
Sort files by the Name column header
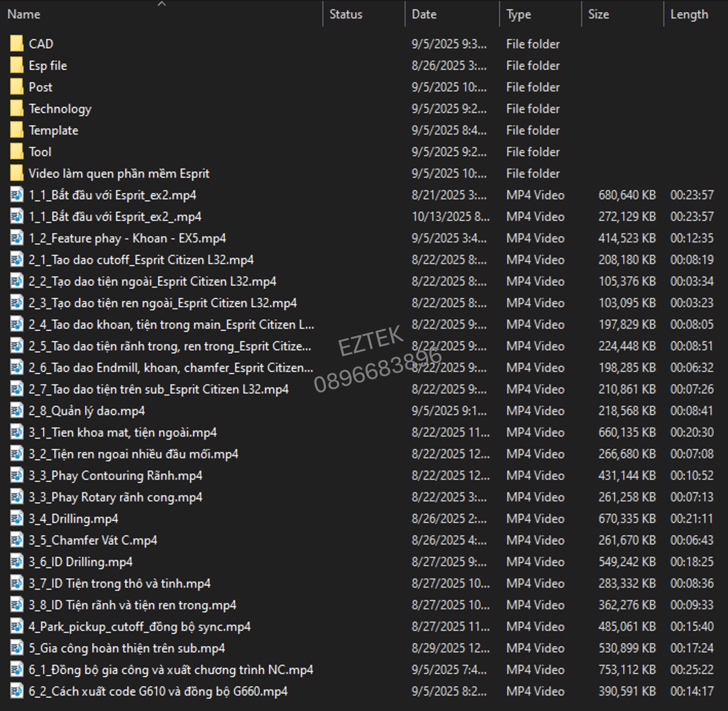click(24, 14)
